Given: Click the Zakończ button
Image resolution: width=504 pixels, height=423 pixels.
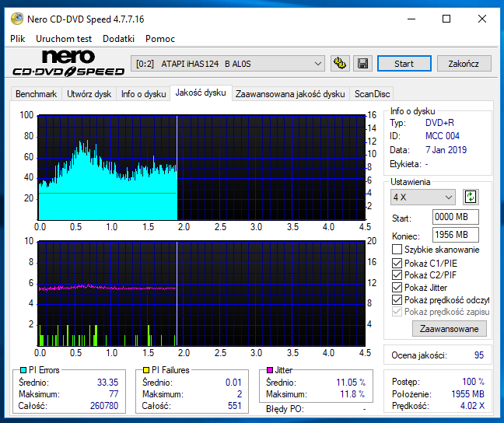Looking at the screenshot, I should pyautogui.click(x=464, y=63).
